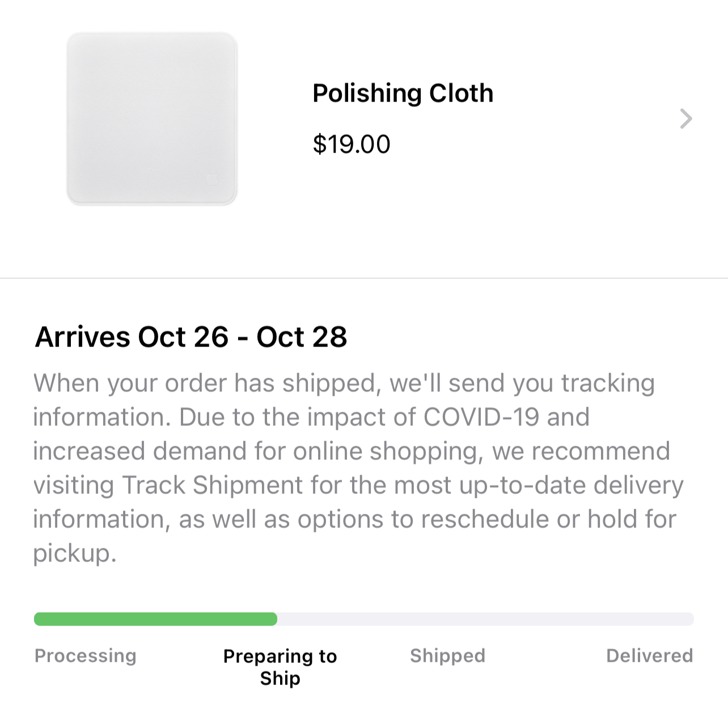Viewport: 728px width, 719px height.
Task: Tap the Preparing to Ship status label
Action: coord(280,667)
